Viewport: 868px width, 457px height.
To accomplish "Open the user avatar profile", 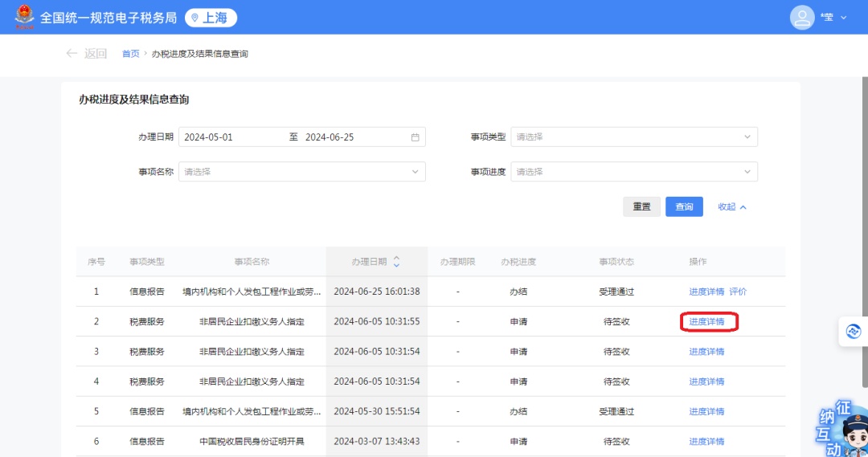I will [x=801, y=17].
